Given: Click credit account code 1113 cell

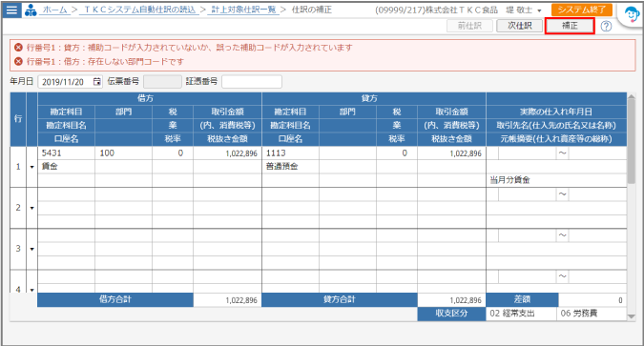Looking at the screenshot, I should (290, 153).
